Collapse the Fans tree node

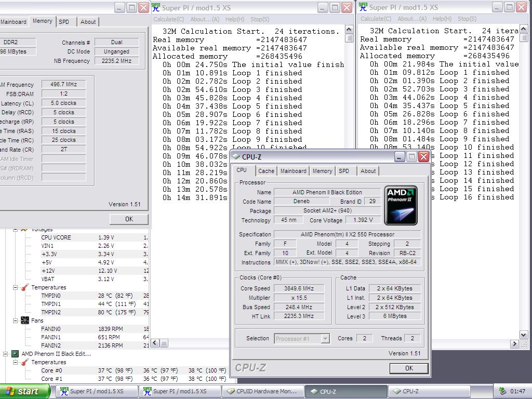(x=15, y=321)
